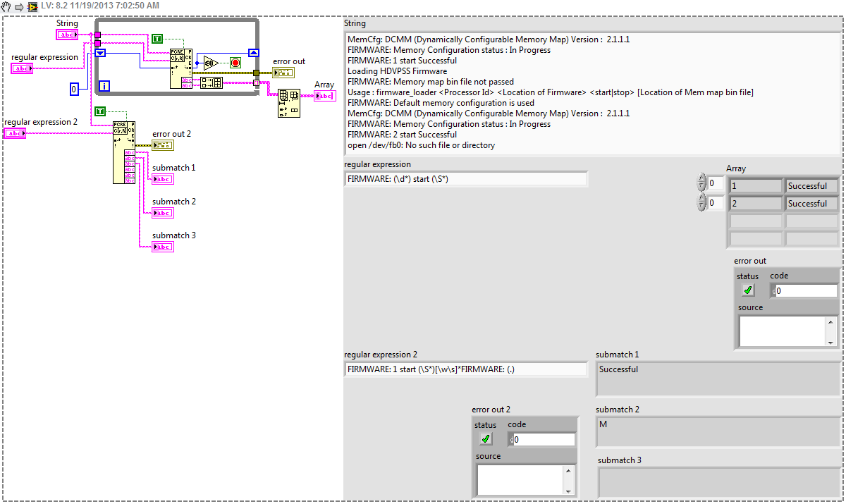The height and width of the screenshot is (504, 846).
Task: Click error out 2 source scrollbar up arrow
Action: click(568, 470)
